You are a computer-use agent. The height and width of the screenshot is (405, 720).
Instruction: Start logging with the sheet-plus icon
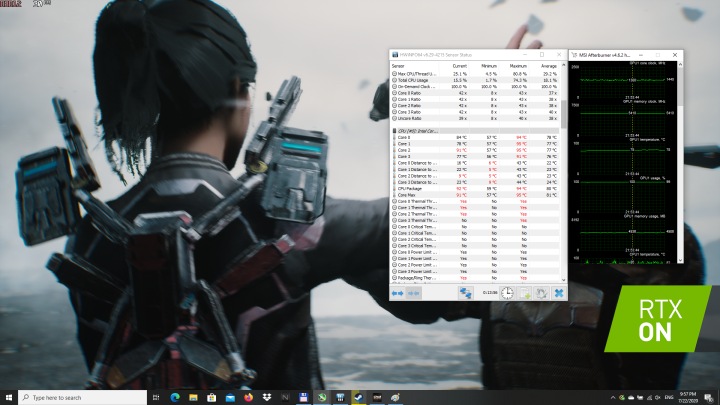pyautogui.click(x=524, y=293)
